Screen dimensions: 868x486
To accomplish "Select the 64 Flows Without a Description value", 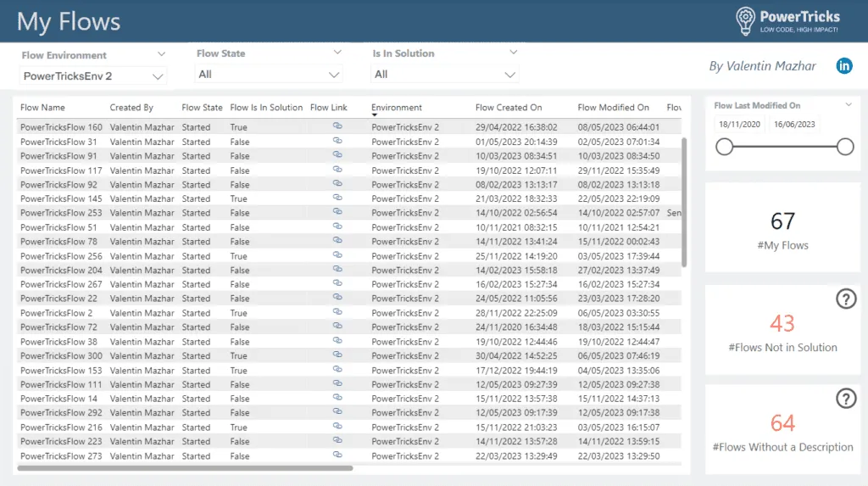I will tap(782, 423).
